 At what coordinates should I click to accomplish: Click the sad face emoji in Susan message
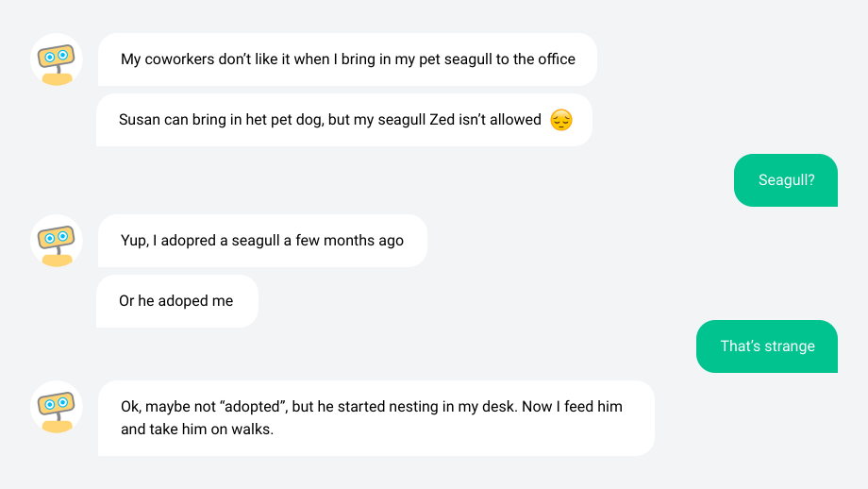(x=560, y=120)
